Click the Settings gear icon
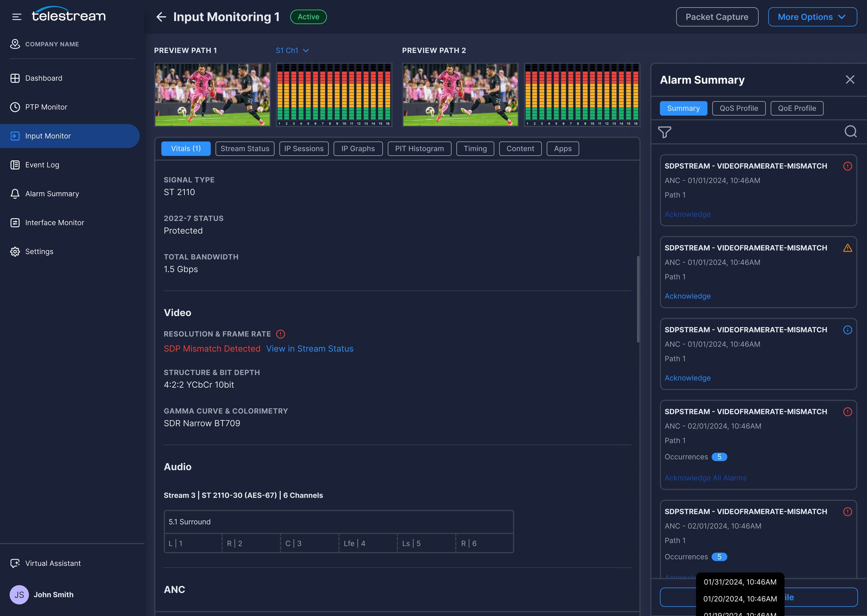This screenshot has width=867, height=616. [x=15, y=251]
